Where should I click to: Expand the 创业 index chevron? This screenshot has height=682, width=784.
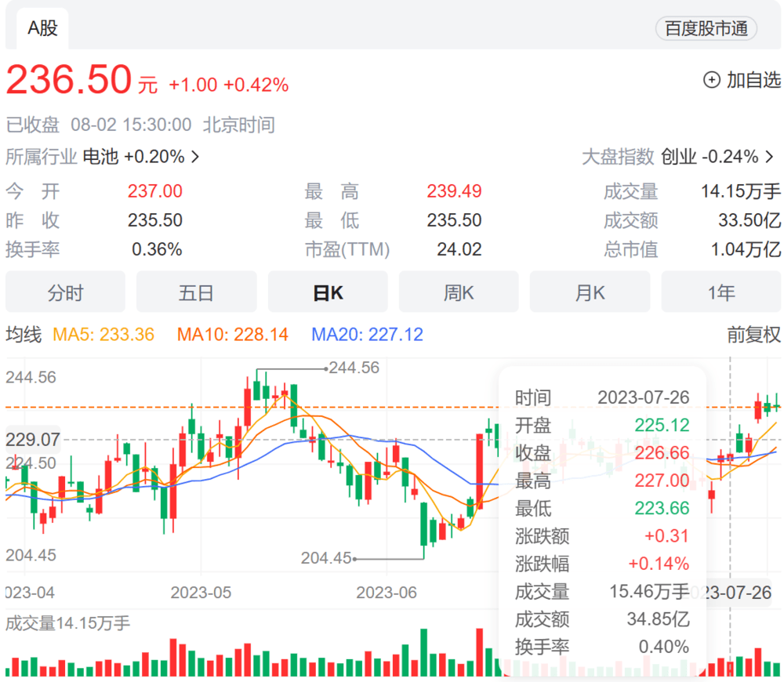(x=772, y=157)
